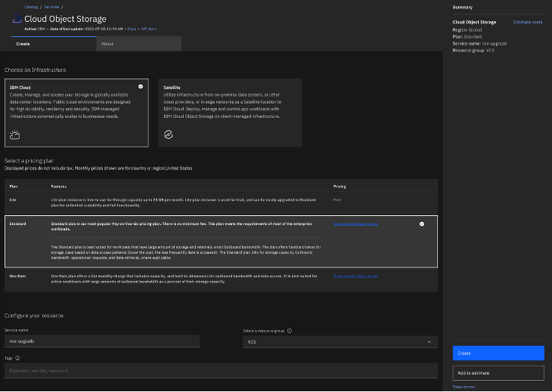Click the Satellite tile's satellite icon
Screen dimensions: 552x392
(169, 134)
